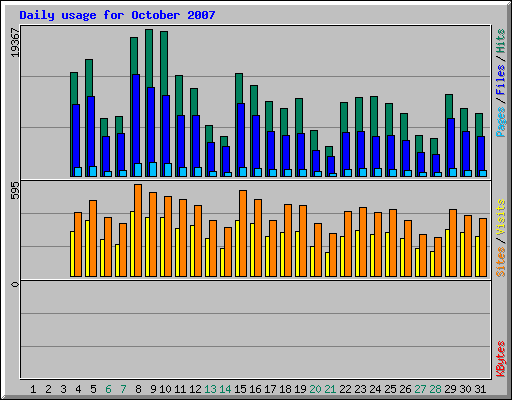Select the green hits bar for day 15
The image size is (512, 400).
click(239, 88)
